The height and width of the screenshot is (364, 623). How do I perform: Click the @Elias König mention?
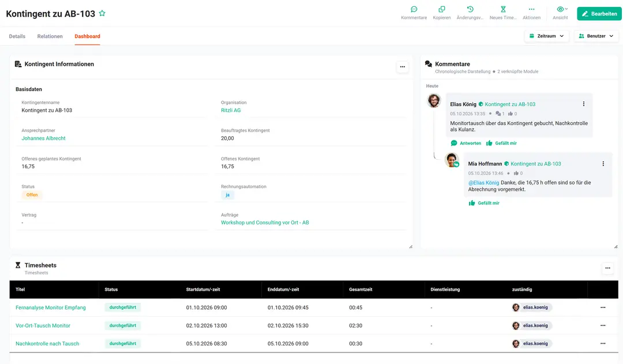483,183
